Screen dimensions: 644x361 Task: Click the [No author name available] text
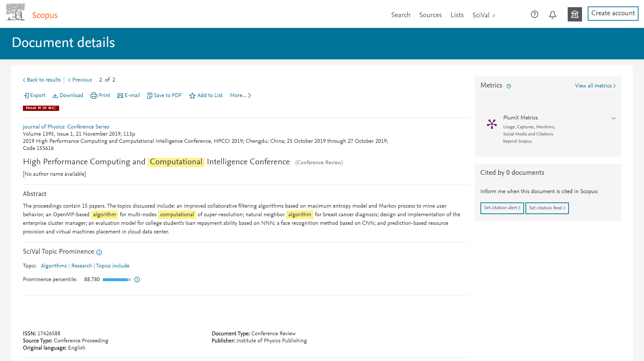pyautogui.click(x=55, y=174)
